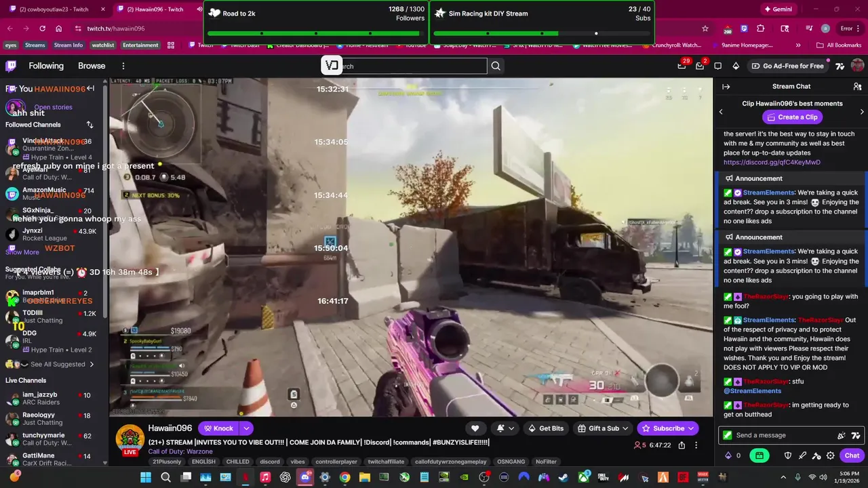Click Go Ad-Free for Free
This screenshot has width=868, height=488.
(x=787, y=66)
